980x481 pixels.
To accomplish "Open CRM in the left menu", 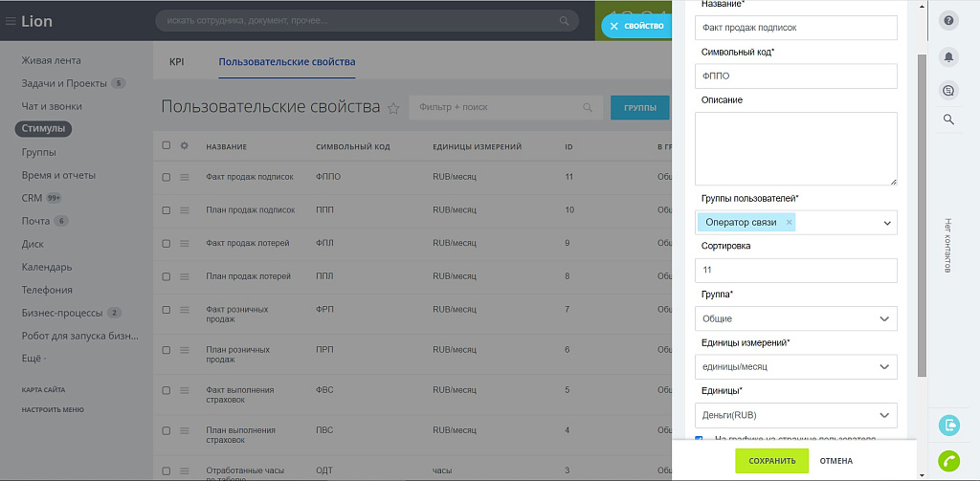I will point(32,198).
